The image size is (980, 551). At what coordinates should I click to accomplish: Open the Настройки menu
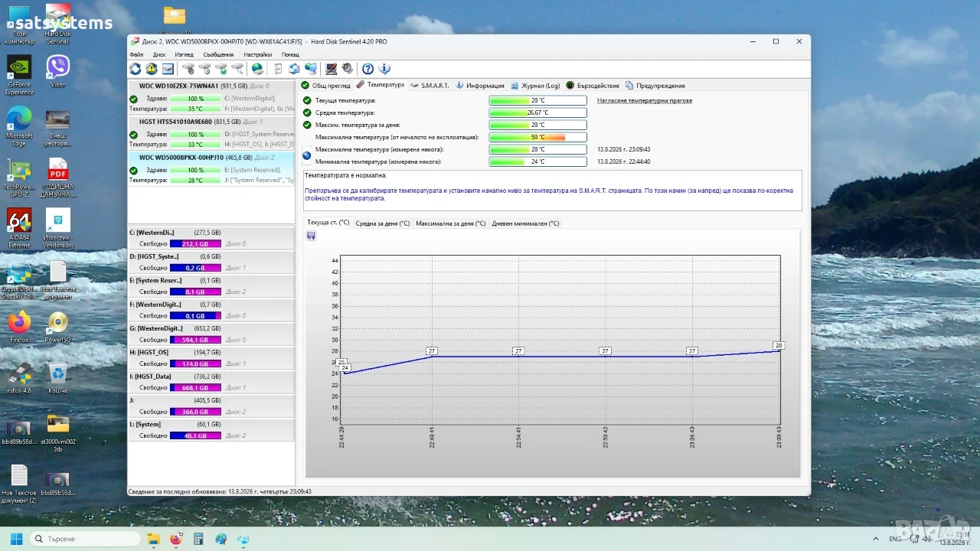(x=258, y=54)
